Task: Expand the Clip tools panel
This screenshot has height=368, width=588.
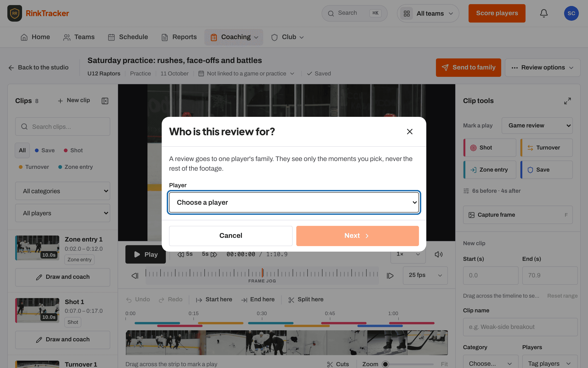Action: (567, 101)
